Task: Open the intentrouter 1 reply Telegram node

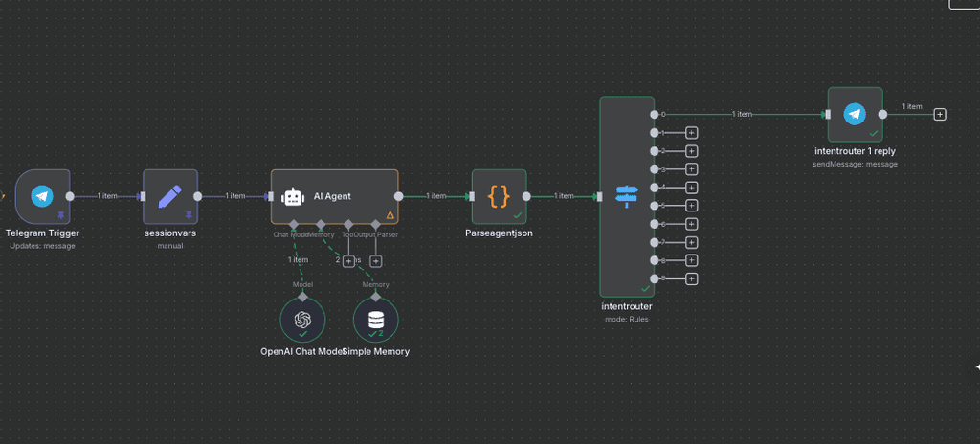Action: coord(855,114)
